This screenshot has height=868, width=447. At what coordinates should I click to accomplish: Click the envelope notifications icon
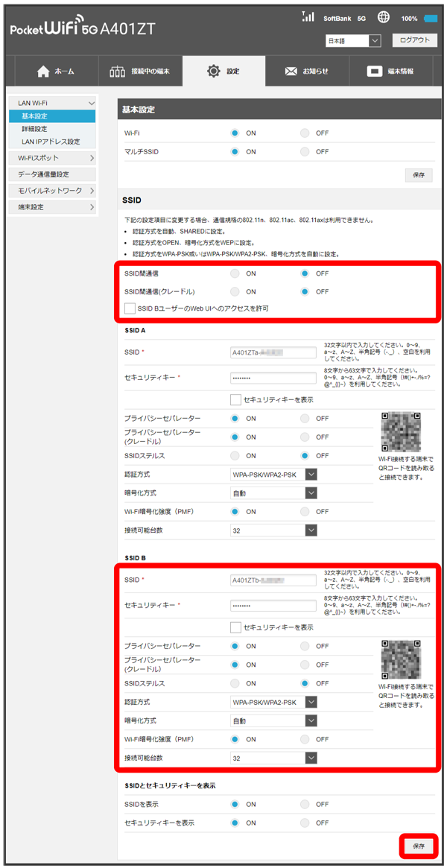pos(291,72)
